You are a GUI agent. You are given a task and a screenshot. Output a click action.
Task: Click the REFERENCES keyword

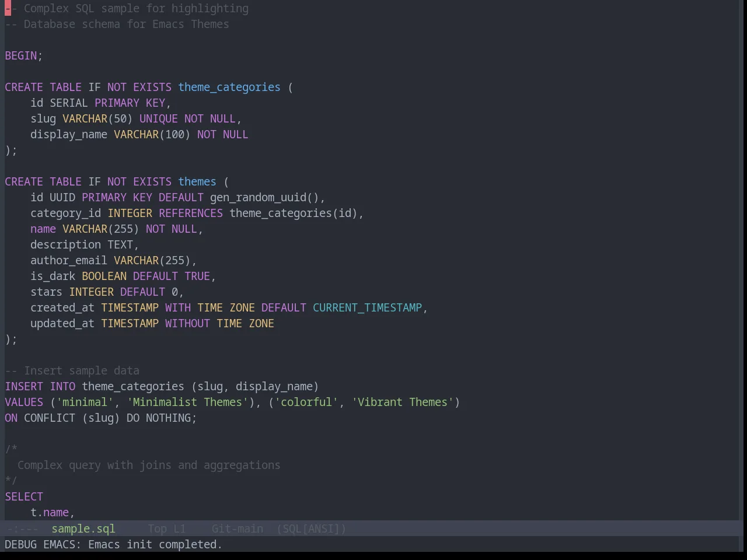point(191,213)
